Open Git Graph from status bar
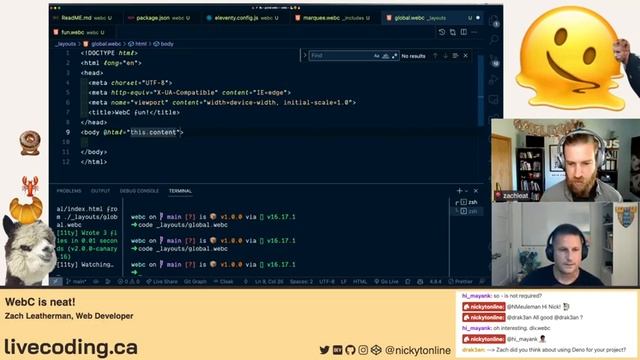 [195, 282]
